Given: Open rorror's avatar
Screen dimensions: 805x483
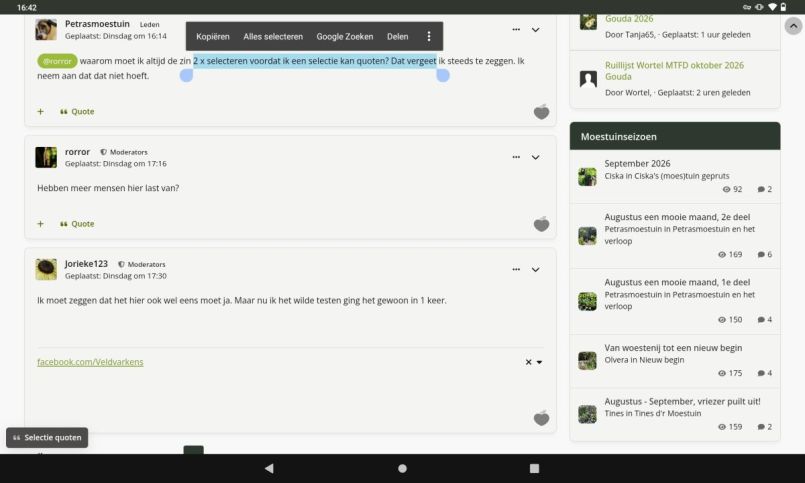Looking at the screenshot, I should pos(46,157).
